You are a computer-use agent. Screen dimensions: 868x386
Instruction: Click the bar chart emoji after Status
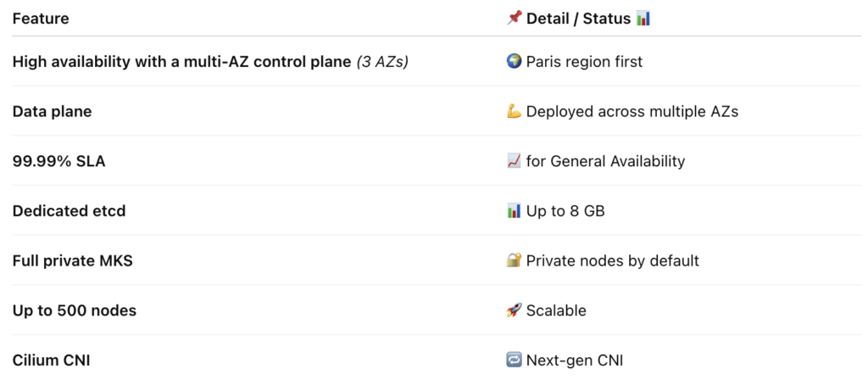coord(643,19)
